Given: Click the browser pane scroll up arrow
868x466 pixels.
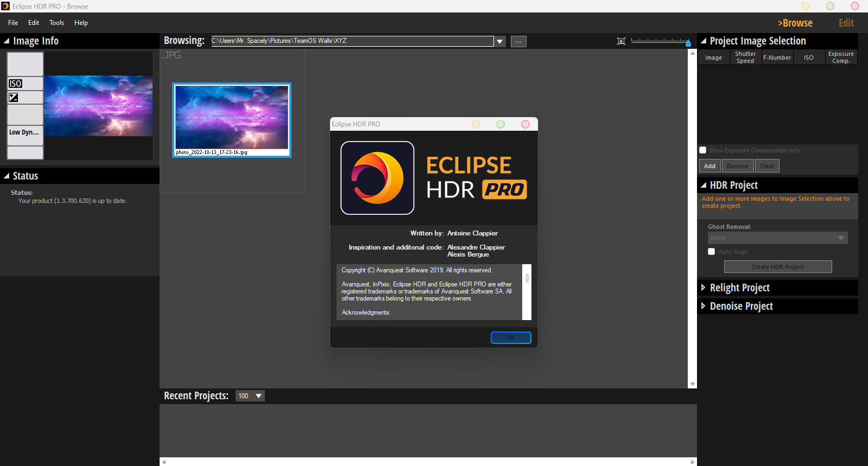Looking at the screenshot, I should [693, 53].
